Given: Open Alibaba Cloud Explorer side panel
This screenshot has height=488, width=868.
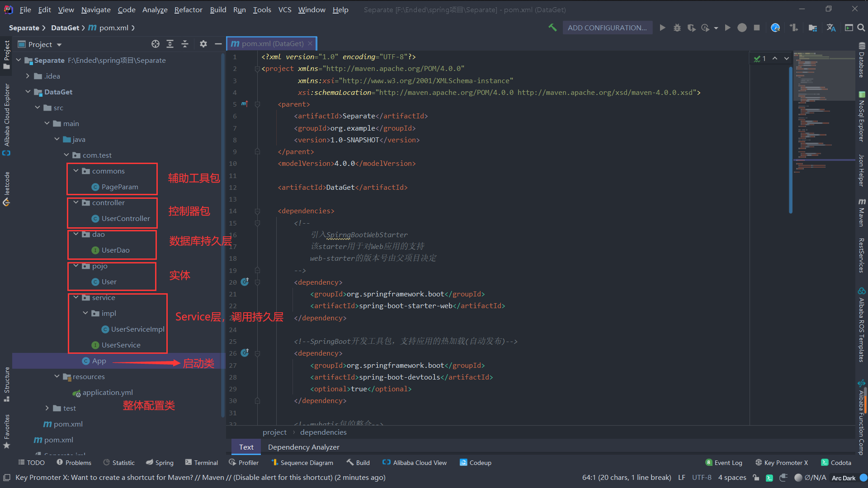Looking at the screenshot, I should tap(6, 119).
